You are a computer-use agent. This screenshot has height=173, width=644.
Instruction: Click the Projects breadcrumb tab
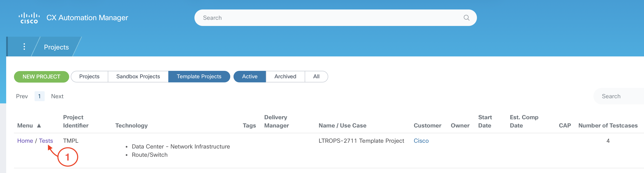point(56,47)
